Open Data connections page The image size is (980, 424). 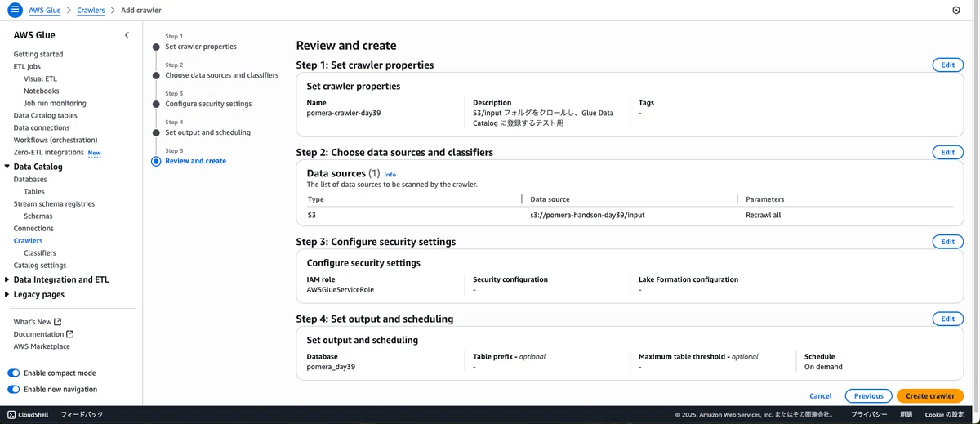tap(42, 127)
